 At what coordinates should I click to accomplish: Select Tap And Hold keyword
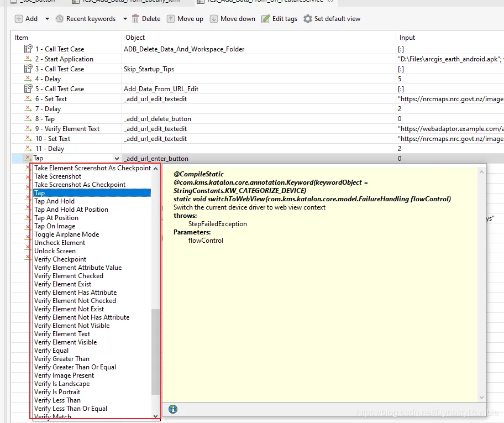point(92,201)
